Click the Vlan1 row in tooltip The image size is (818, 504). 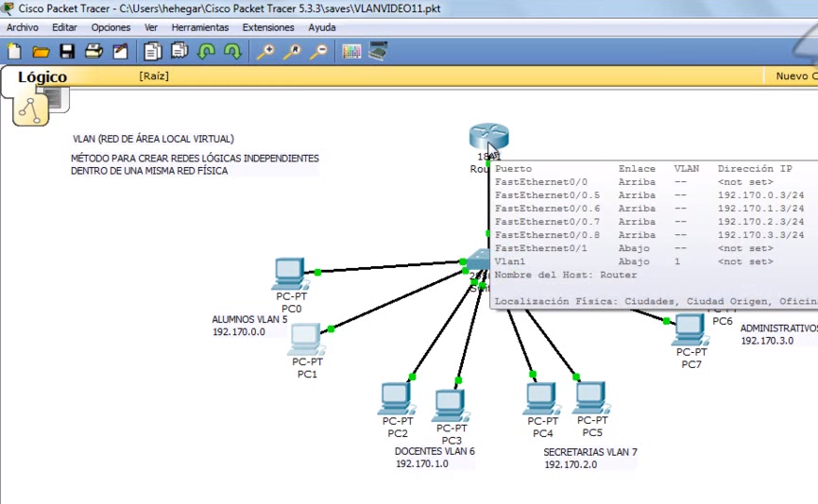[634, 261]
